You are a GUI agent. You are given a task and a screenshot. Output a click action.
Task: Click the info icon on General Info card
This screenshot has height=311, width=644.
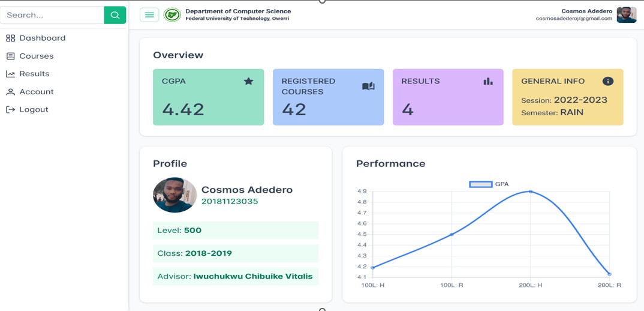[x=607, y=82]
